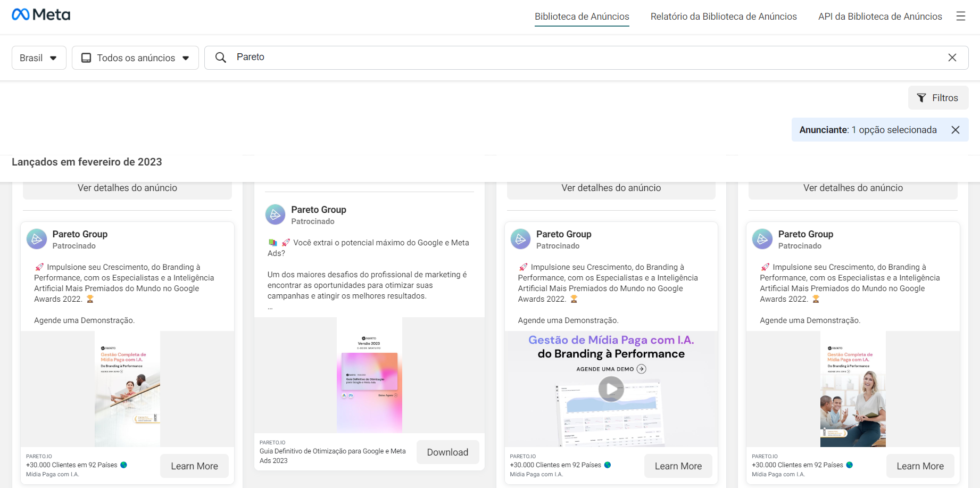Open Pareto Group name link in video card
The width and height of the screenshot is (980, 488).
click(563, 234)
